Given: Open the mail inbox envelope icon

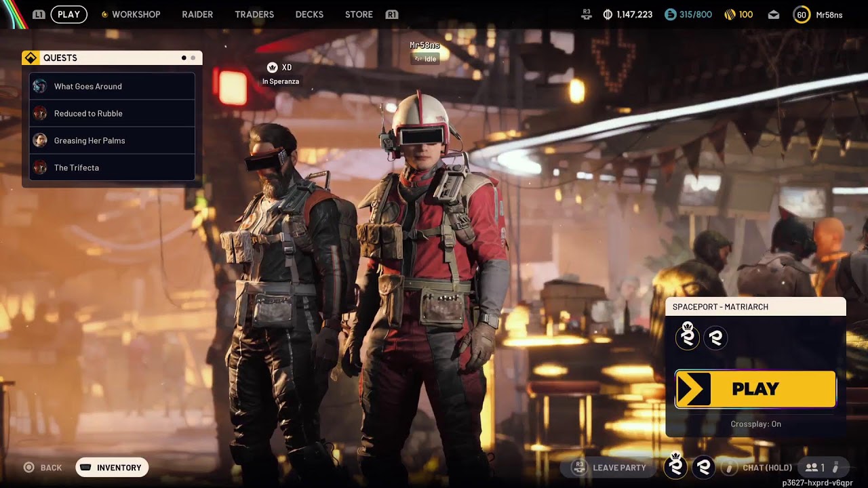Looking at the screenshot, I should pos(774,15).
